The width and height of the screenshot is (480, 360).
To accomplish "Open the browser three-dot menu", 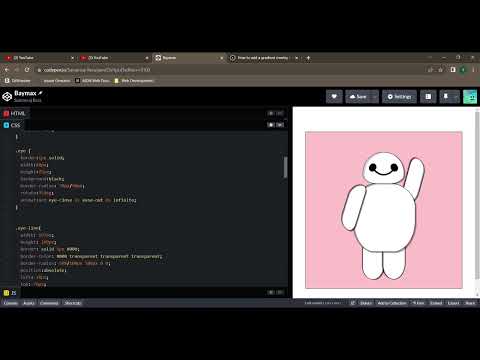I will (473, 70).
